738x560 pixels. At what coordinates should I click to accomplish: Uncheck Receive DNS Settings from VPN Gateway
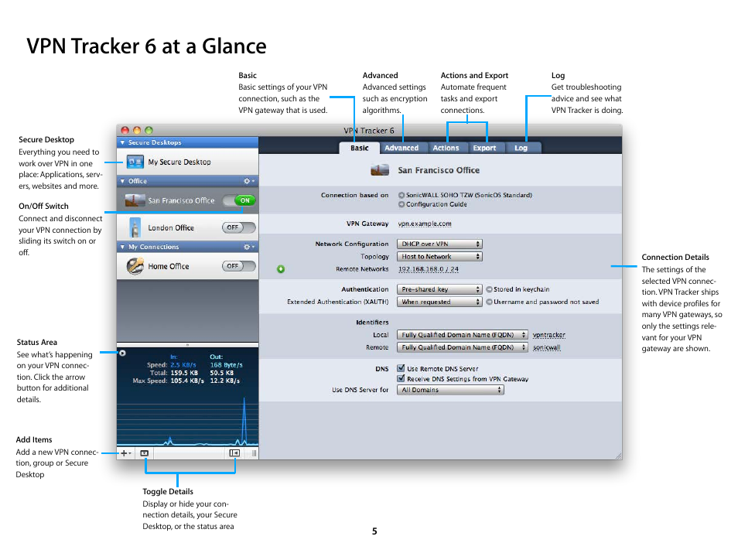(x=401, y=378)
